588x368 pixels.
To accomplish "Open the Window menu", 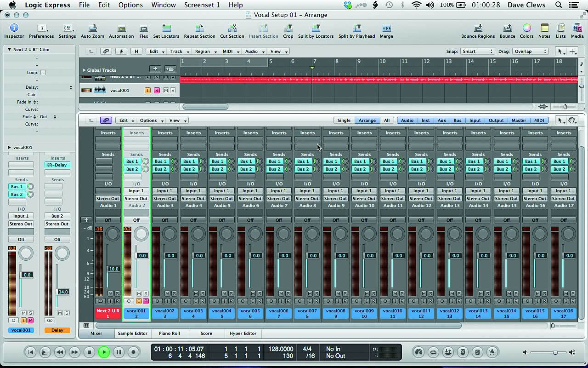I will tap(164, 5).
